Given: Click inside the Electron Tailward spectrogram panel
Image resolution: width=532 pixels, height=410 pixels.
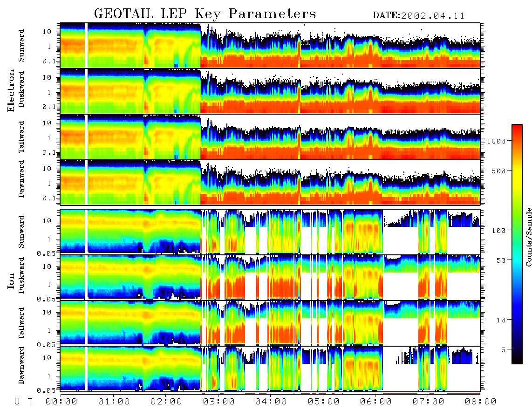Looking at the screenshot, I should pyautogui.click(x=270, y=137).
